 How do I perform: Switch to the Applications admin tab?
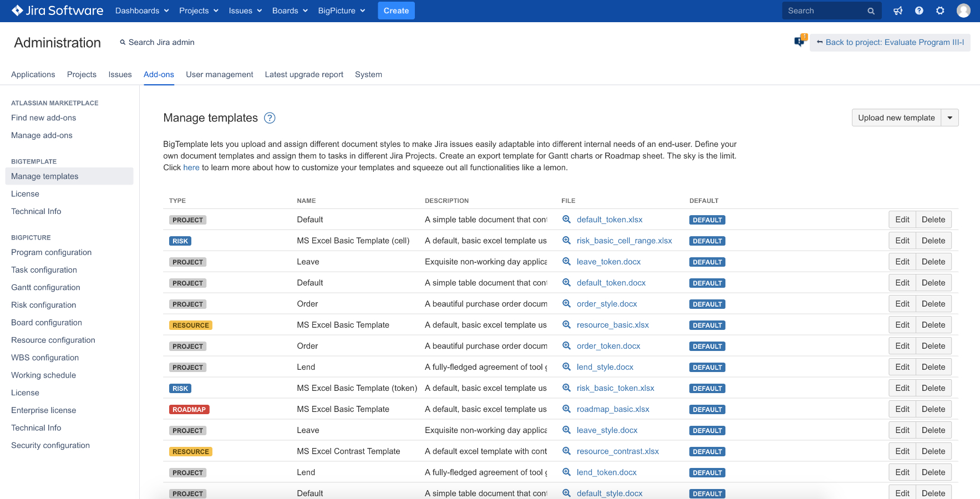pyautogui.click(x=33, y=74)
